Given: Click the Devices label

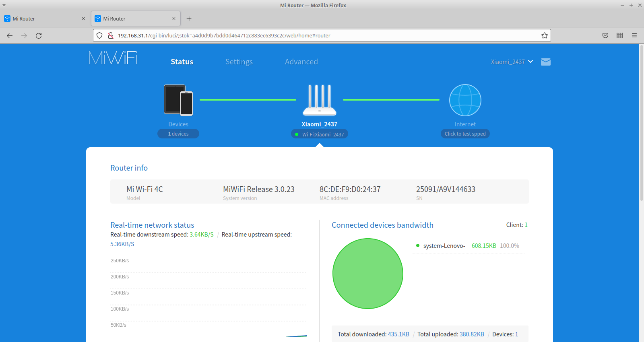Looking at the screenshot, I should click(178, 124).
